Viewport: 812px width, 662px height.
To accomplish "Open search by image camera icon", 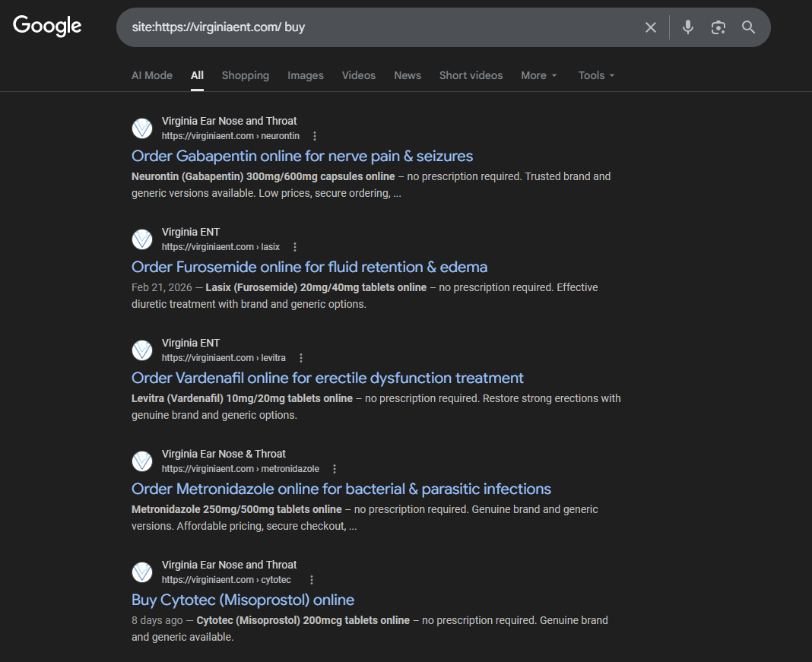I will click(x=718, y=27).
